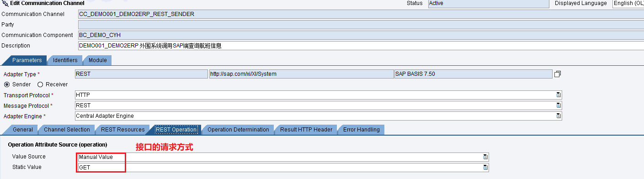Click the Central Adapter Engine field
644x179 pixels.
pyautogui.click(x=319, y=116)
